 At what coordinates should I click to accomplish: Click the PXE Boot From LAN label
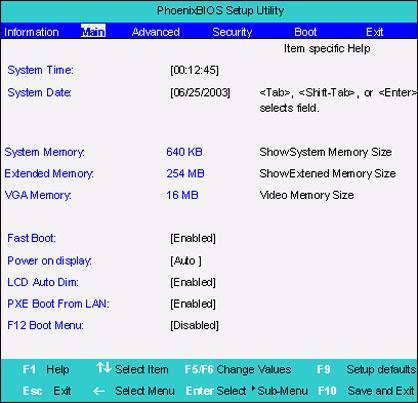coord(58,304)
